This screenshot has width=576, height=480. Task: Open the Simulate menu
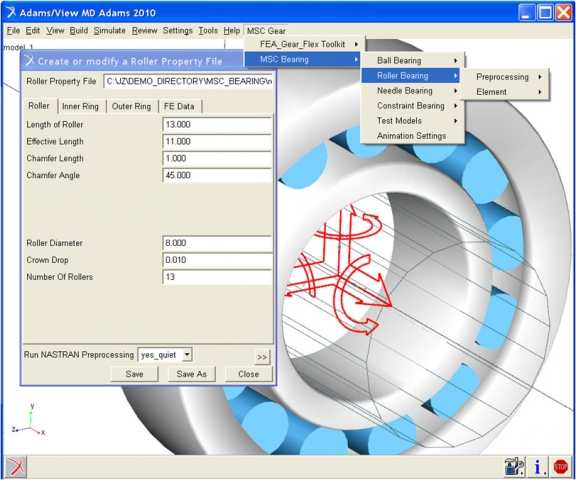109,30
